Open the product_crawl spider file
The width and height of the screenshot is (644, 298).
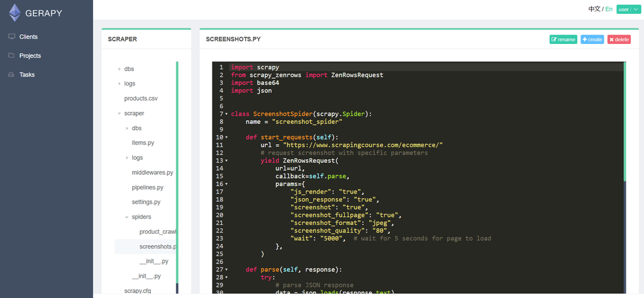click(x=158, y=231)
